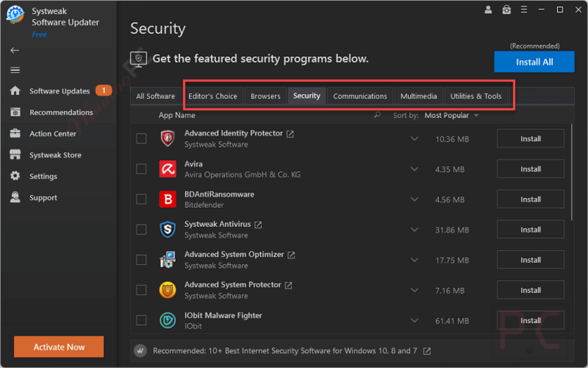This screenshot has width=588, height=368.
Task: Click the search magnifier beside App Name
Action: [377, 115]
